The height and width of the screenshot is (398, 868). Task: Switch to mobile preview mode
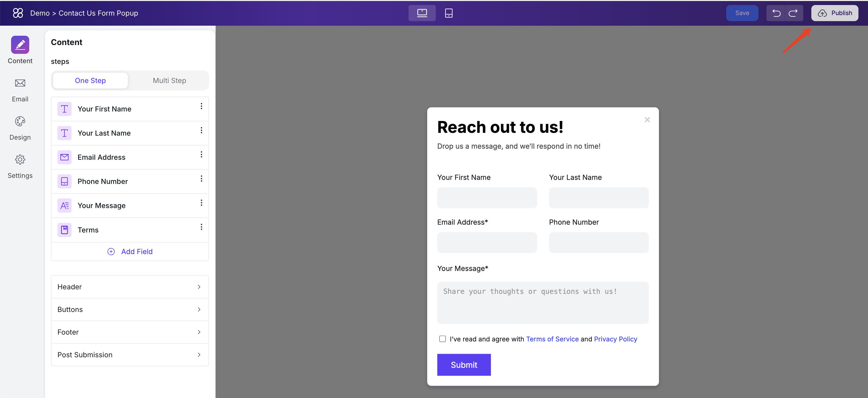click(449, 13)
